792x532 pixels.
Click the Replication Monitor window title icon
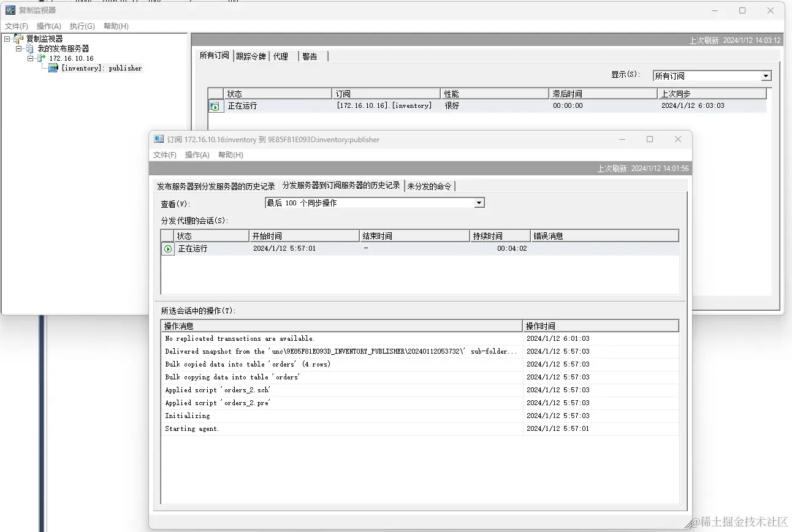pyautogui.click(x=10, y=10)
